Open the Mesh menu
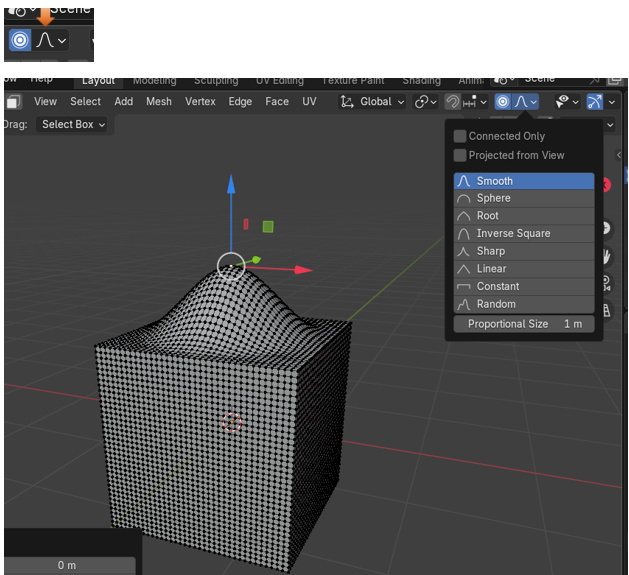This screenshot has height=575, width=629. [158, 101]
